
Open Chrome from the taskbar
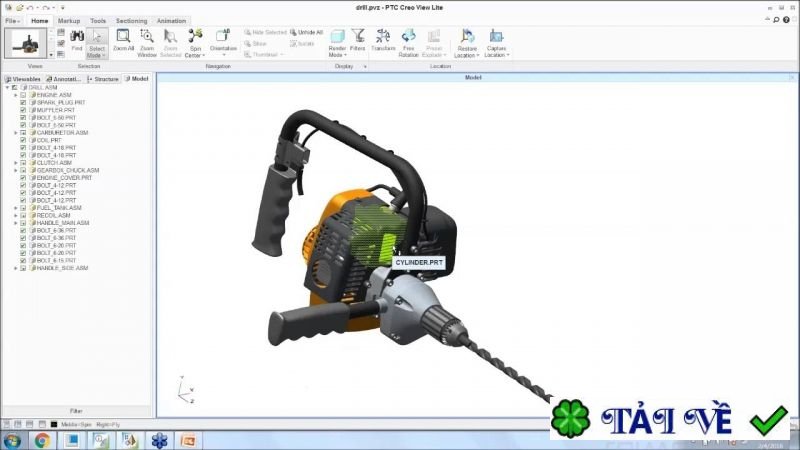(x=42, y=440)
